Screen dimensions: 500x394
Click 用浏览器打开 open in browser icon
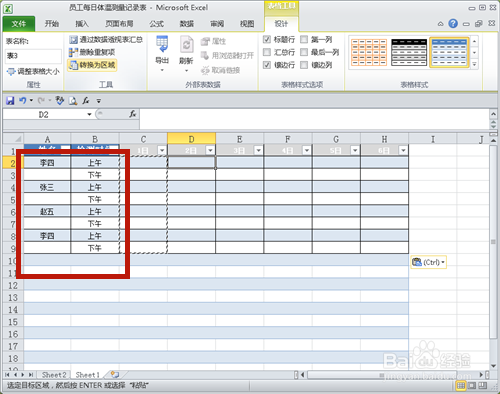(205, 55)
